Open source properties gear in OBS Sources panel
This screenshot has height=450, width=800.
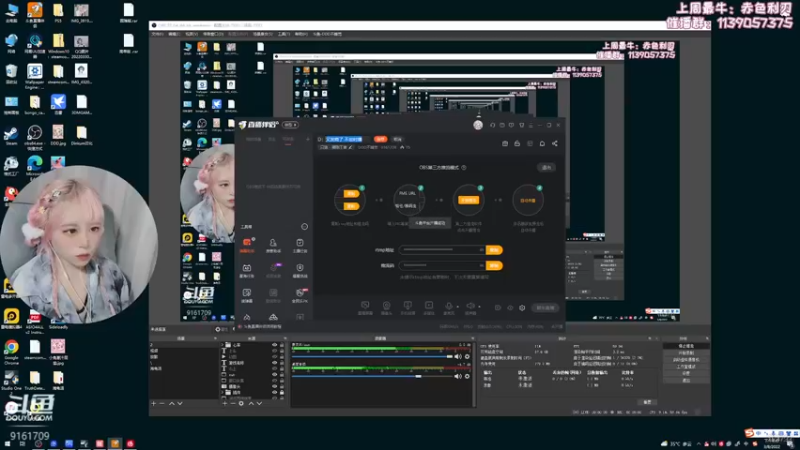pyautogui.click(x=241, y=404)
